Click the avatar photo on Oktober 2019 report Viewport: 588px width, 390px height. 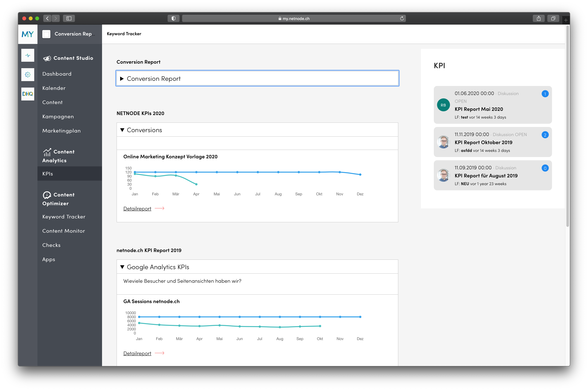443,142
